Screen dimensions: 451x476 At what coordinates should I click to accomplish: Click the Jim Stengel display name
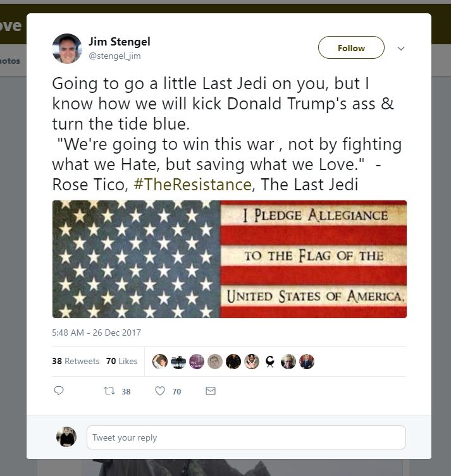point(120,42)
